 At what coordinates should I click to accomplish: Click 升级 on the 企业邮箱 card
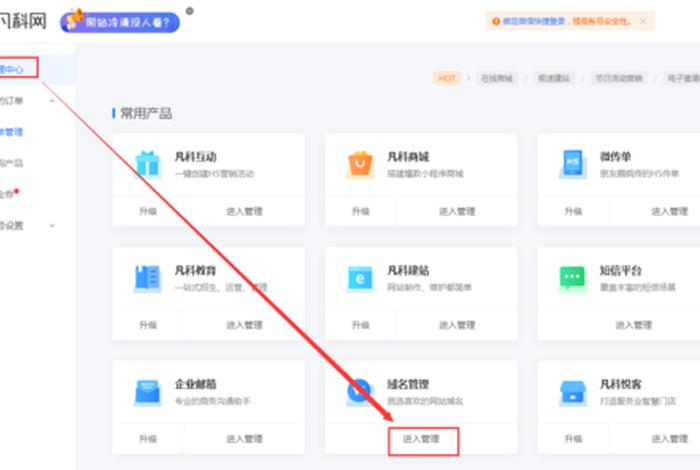[x=148, y=439]
